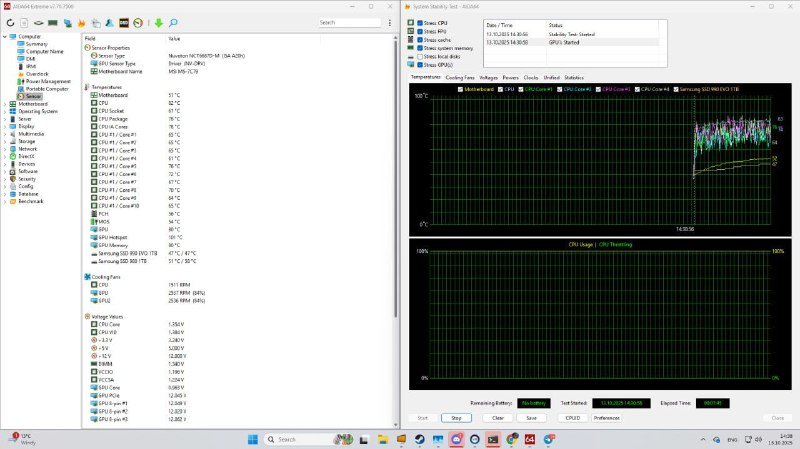Click the GPU Hotspot temperature row
The height and width of the screenshot is (449, 800).
[x=138, y=237]
